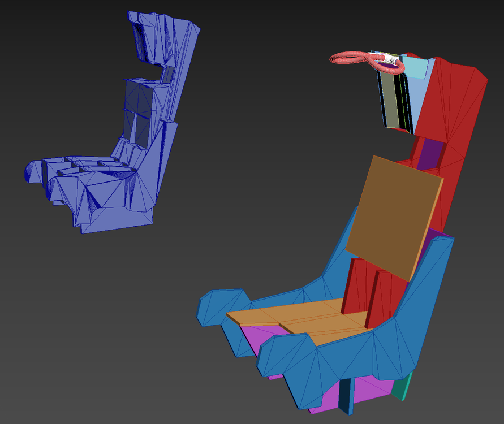
Task: Select the brown back cushion panel
Action: [x=395, y=218]
